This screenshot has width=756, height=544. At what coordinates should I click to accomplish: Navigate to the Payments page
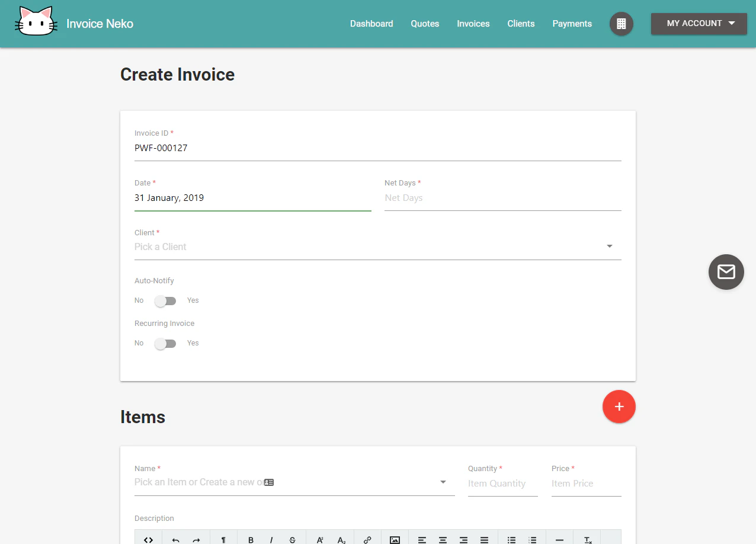coord(572,24)
